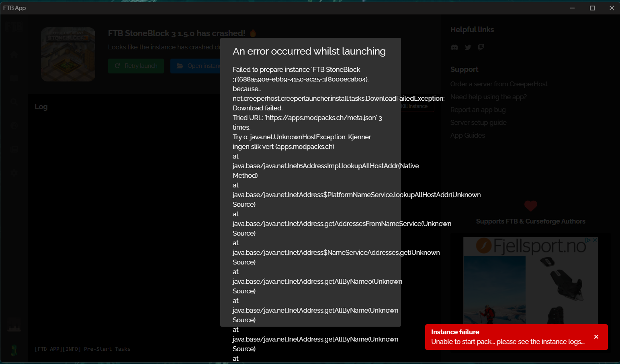The height and width of the screenshot is (364, 620).
Task: Select the Home icon in the sidebar
Action: (x=14, y=54)
